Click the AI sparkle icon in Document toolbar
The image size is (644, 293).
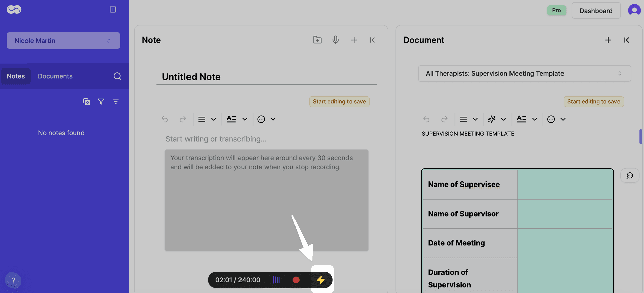click(492, 119)
